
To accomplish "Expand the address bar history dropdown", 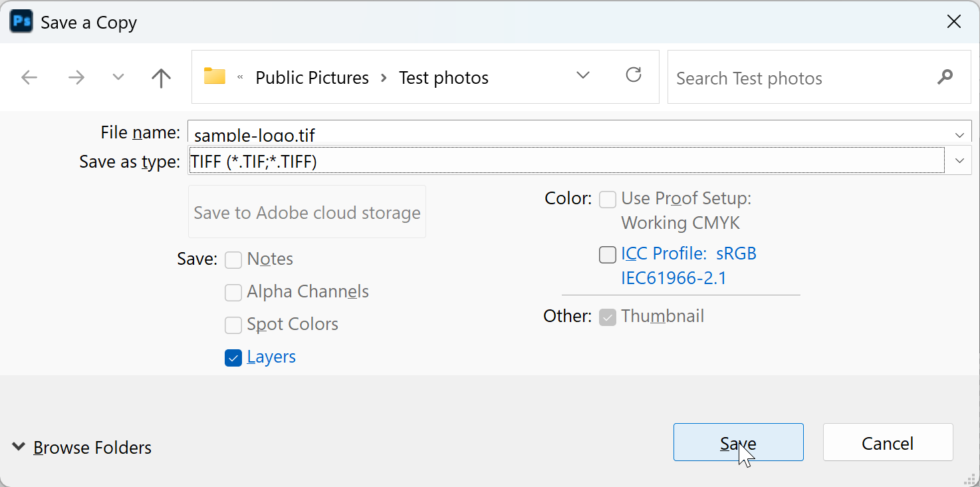I will click(583, 75).
